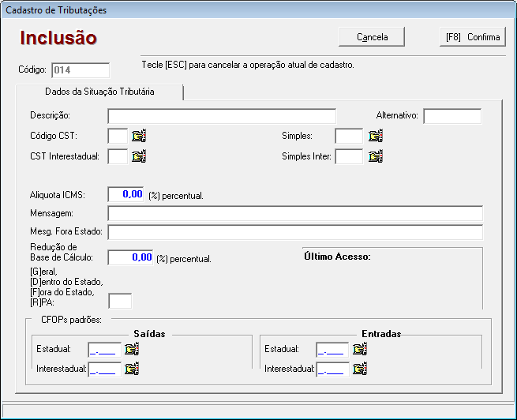Select the Aliquota ICMS percentage field
This screenshot has height=420, width=517.
126,194
